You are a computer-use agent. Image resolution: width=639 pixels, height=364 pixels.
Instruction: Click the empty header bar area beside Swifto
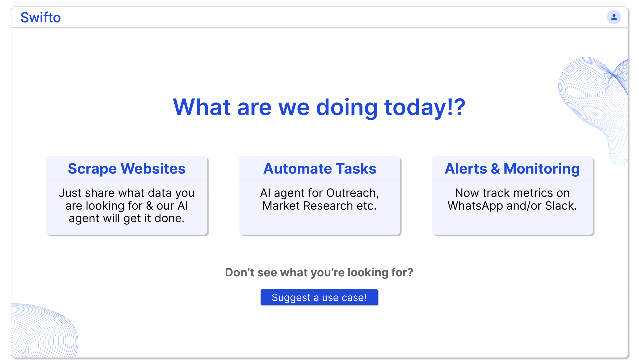[x=325, y=17]
